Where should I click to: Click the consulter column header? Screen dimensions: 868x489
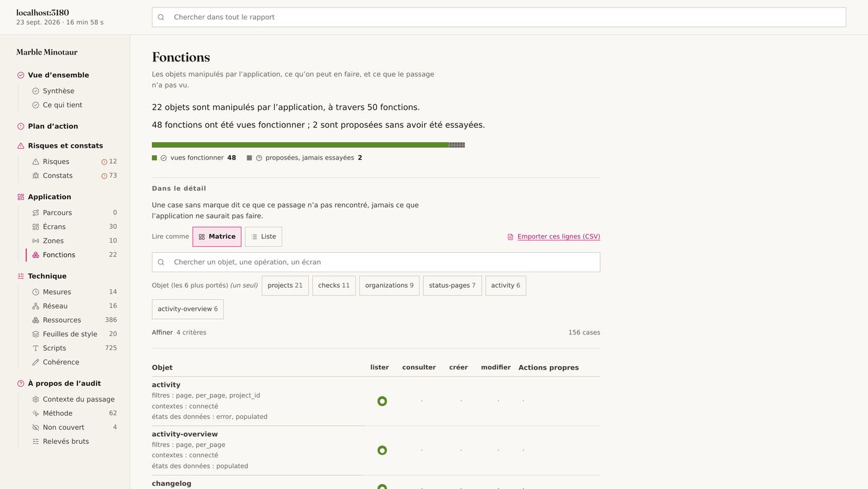419,367
